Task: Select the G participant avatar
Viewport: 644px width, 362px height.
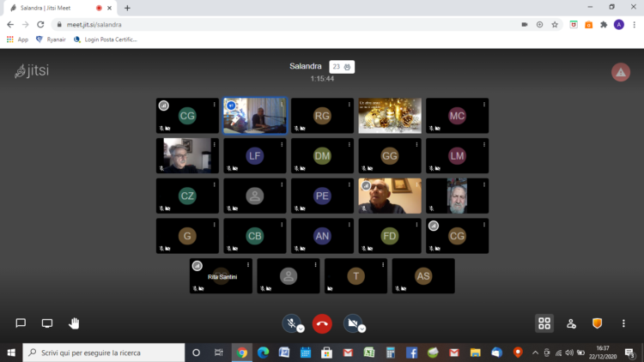Action: [187, 236]
